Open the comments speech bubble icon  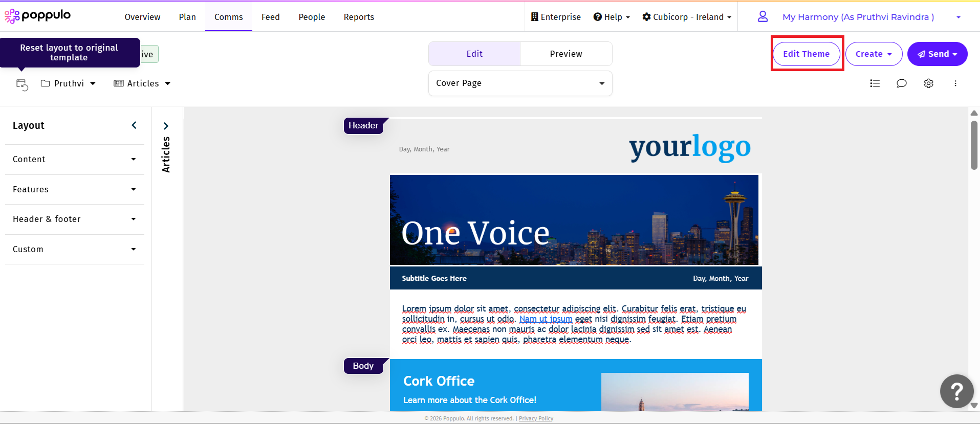coord(901,83)
